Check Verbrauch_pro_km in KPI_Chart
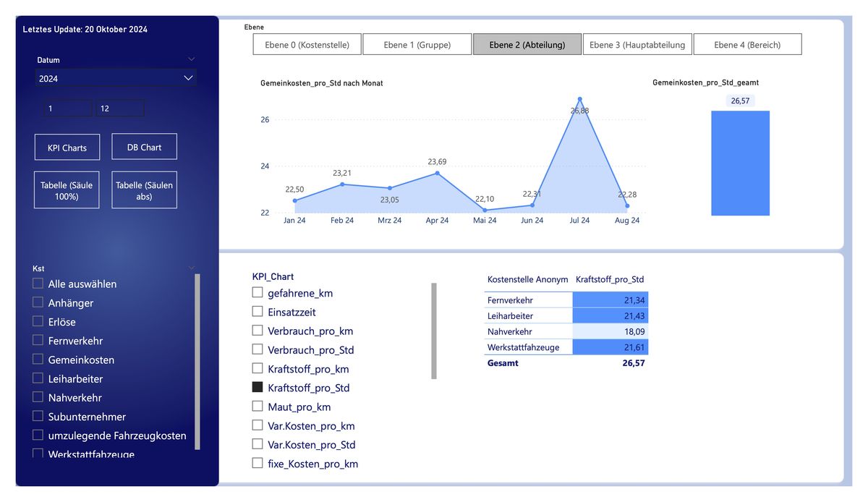868x502 pixels. 257,331
